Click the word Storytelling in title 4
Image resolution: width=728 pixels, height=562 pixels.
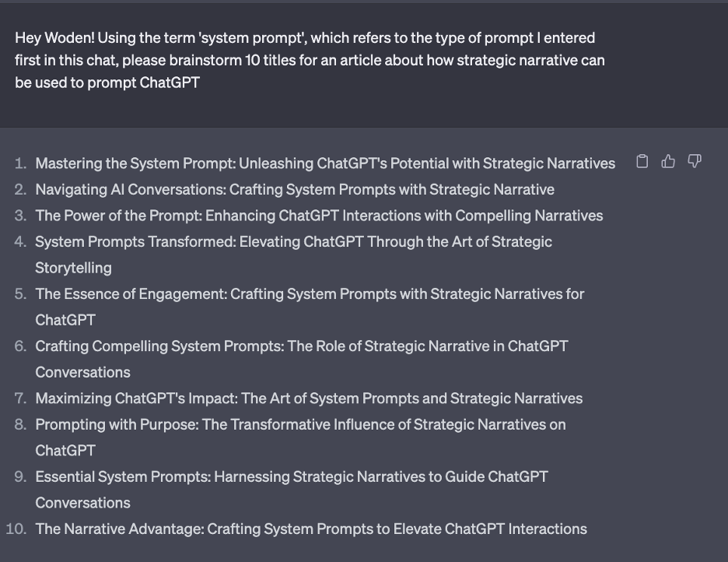pos(73,268)
